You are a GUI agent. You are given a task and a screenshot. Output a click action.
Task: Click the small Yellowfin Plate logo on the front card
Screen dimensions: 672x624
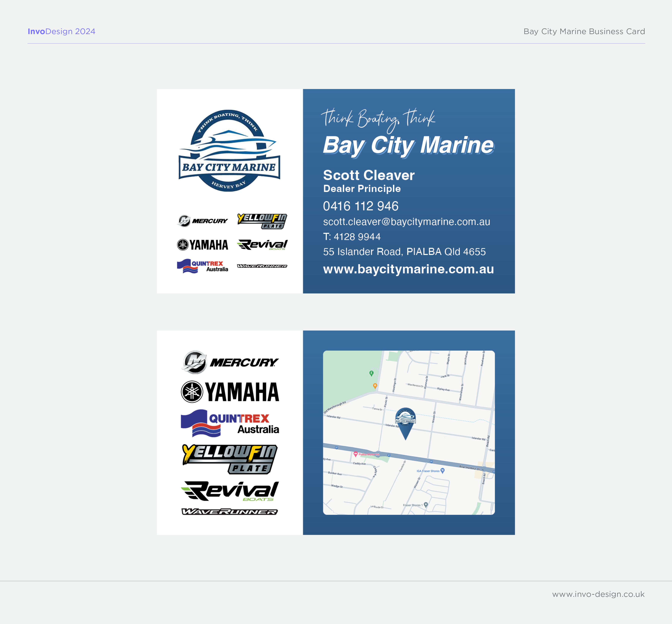[262, 221]
